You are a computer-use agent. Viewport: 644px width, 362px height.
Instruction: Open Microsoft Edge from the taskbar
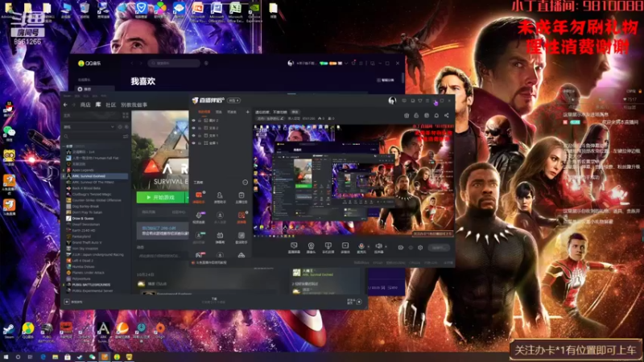(x=43, y=357)
